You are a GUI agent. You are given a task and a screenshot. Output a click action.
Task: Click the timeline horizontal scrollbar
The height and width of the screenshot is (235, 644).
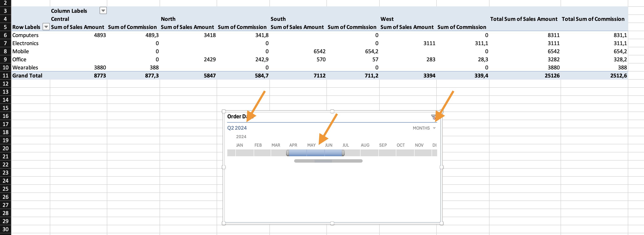point(328,161)
